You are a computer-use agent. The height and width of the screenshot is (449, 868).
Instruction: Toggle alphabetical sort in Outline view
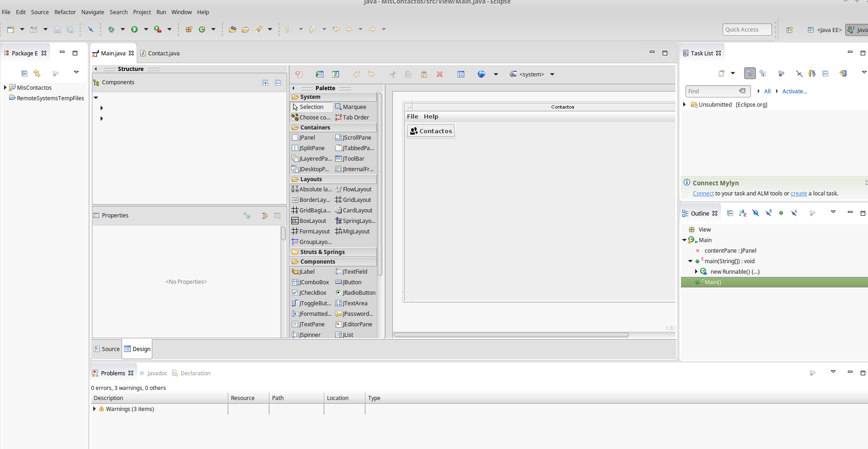743,213
